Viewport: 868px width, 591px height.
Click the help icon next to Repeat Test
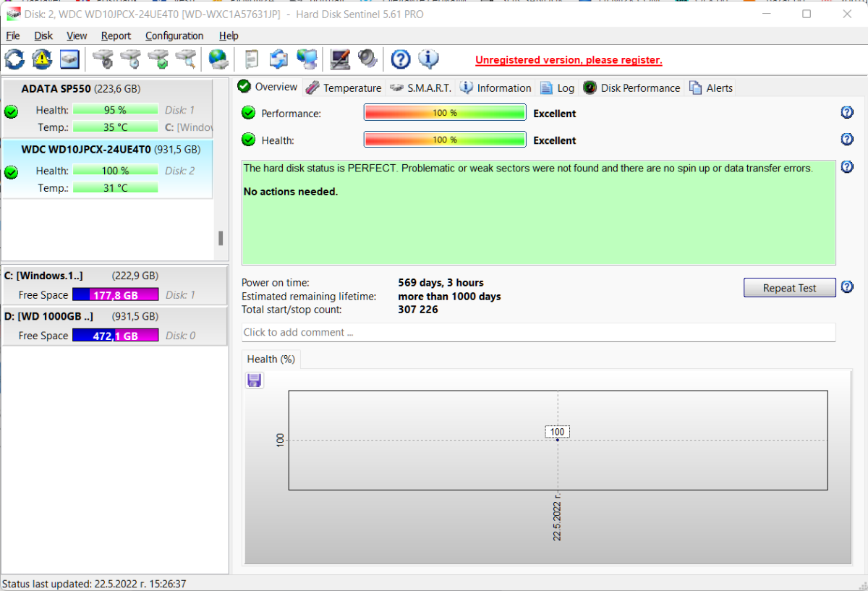click(847, 287)
